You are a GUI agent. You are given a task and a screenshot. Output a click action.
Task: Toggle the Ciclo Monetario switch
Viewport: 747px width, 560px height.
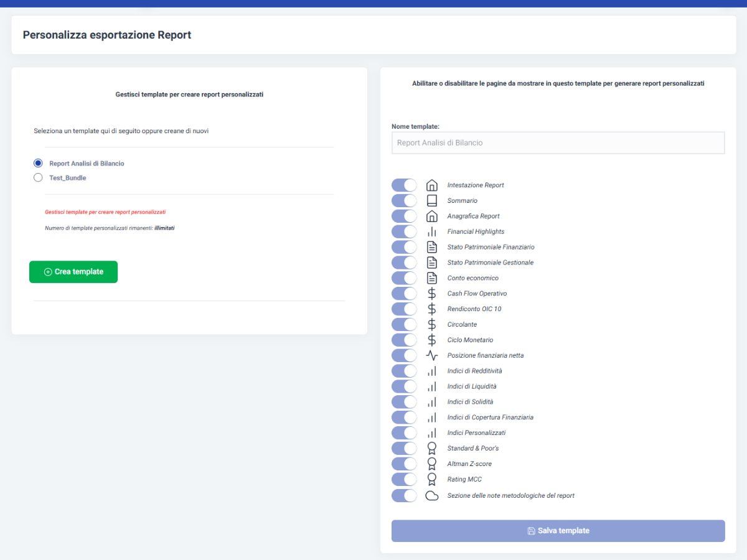(x=404, y=340)
